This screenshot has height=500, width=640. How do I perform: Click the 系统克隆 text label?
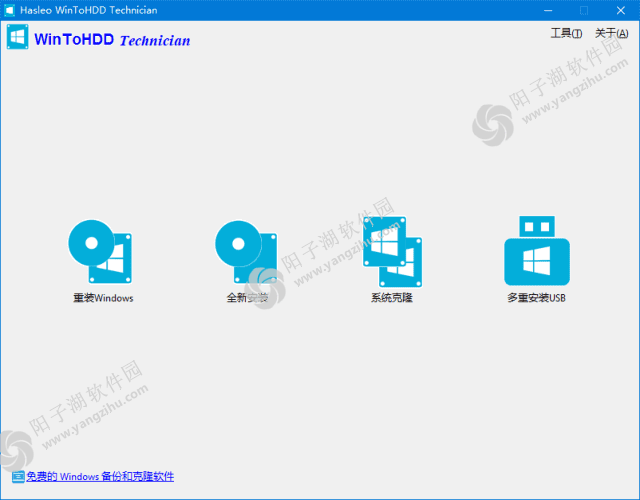[x=391, y=298]
